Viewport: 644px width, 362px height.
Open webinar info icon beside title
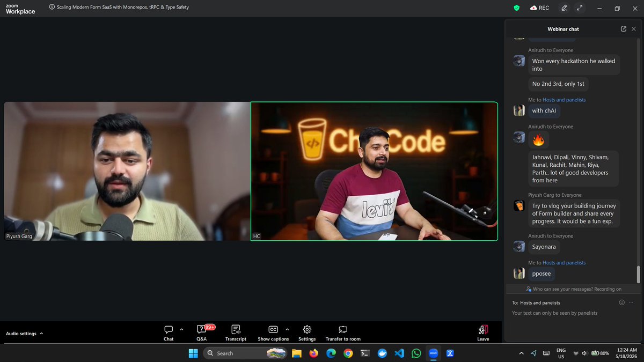tap(52, 8)
